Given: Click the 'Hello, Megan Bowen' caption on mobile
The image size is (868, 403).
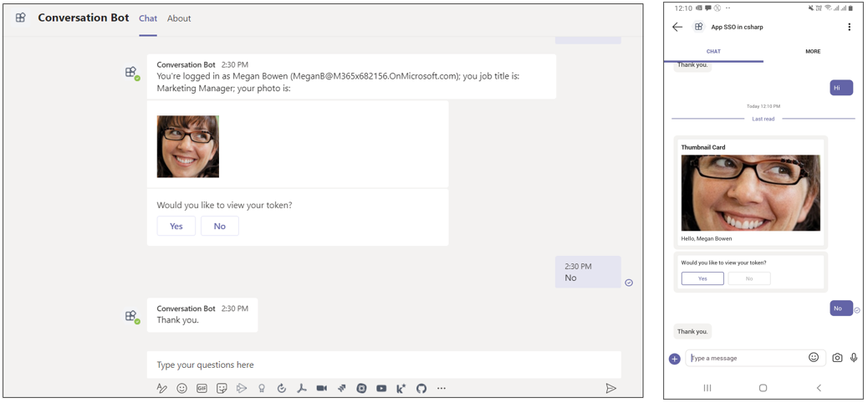Looking at the screenshot, I should pyautogui.click(x=707, y=238).
